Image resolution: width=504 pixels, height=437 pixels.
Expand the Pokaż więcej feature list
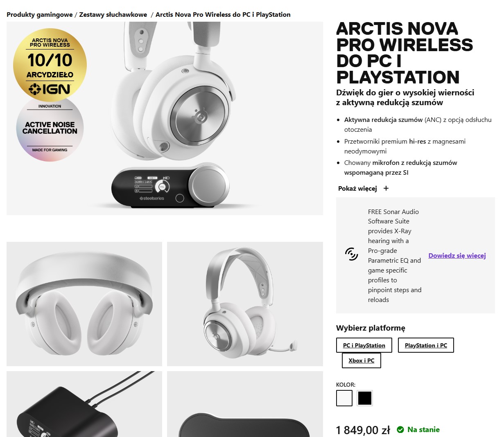[357, 188]
